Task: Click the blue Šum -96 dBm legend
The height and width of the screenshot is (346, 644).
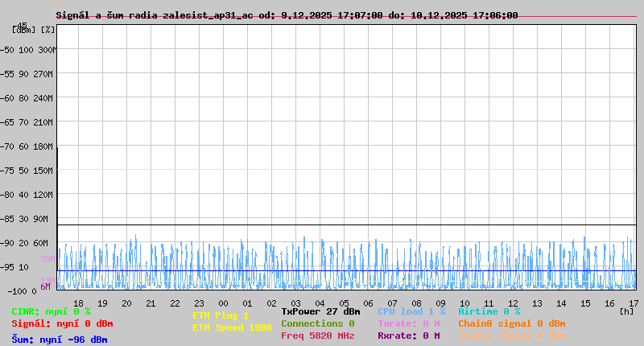Action: [59, 340]
